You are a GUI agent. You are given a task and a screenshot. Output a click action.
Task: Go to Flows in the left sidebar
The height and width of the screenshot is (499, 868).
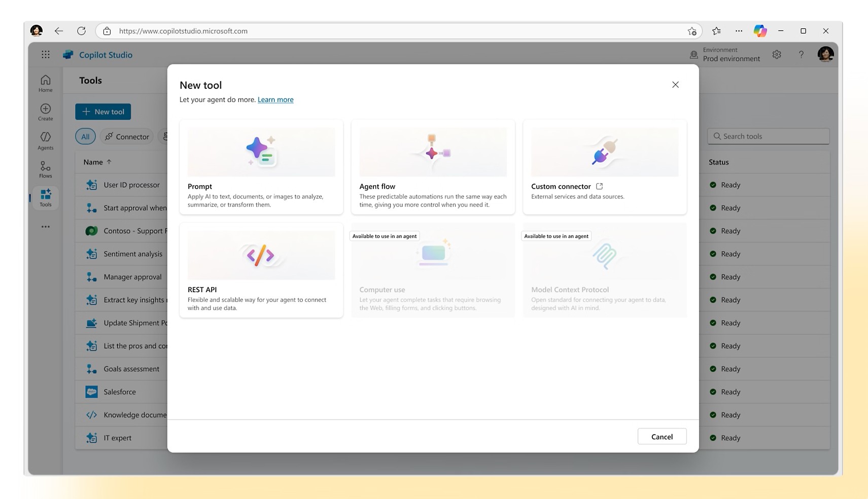tap(45, 169)
